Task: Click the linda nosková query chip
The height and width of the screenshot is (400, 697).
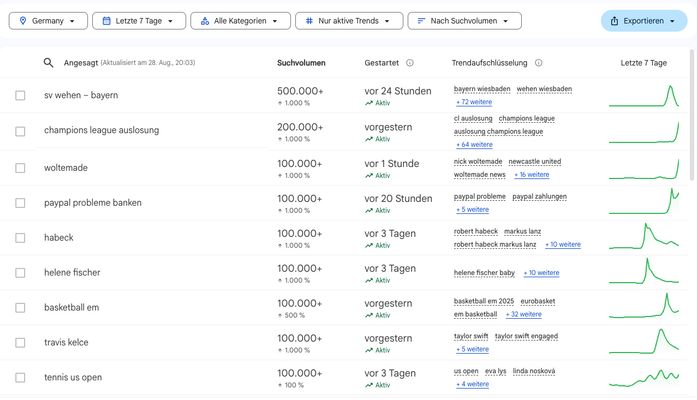Action: pos(534,371)
